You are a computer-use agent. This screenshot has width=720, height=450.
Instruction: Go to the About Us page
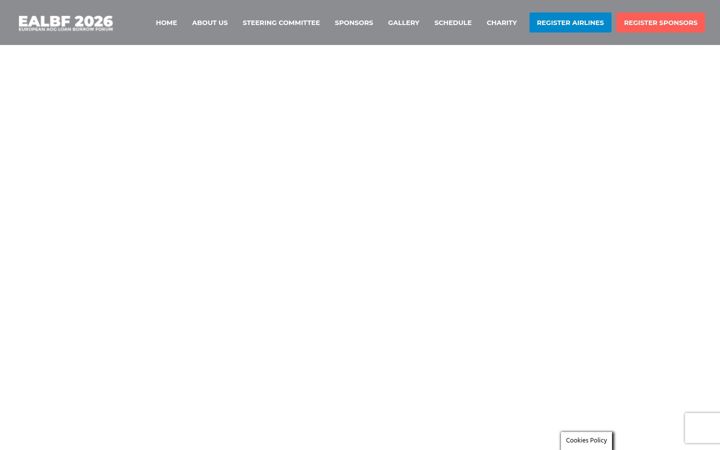click(x=210, y=22)
